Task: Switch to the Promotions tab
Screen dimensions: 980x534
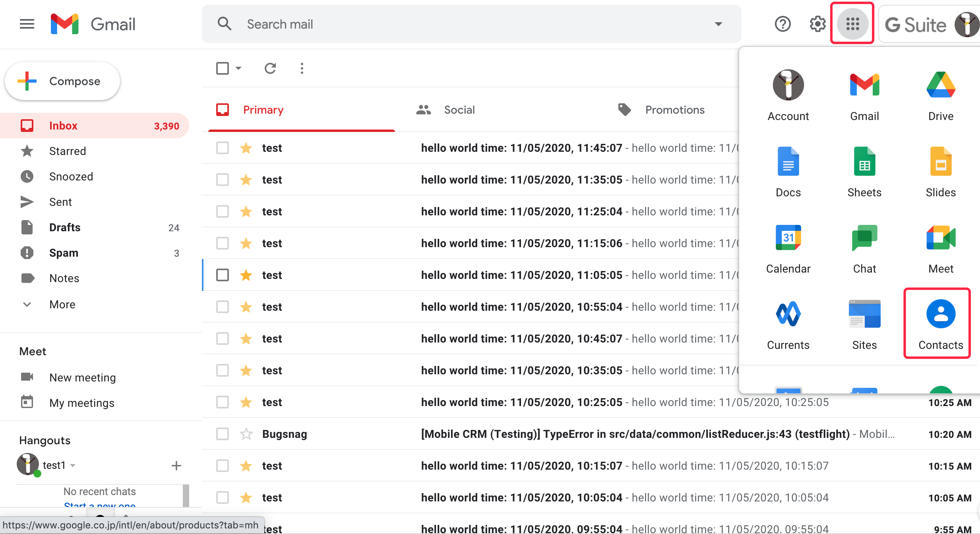Action: (674, 110)
